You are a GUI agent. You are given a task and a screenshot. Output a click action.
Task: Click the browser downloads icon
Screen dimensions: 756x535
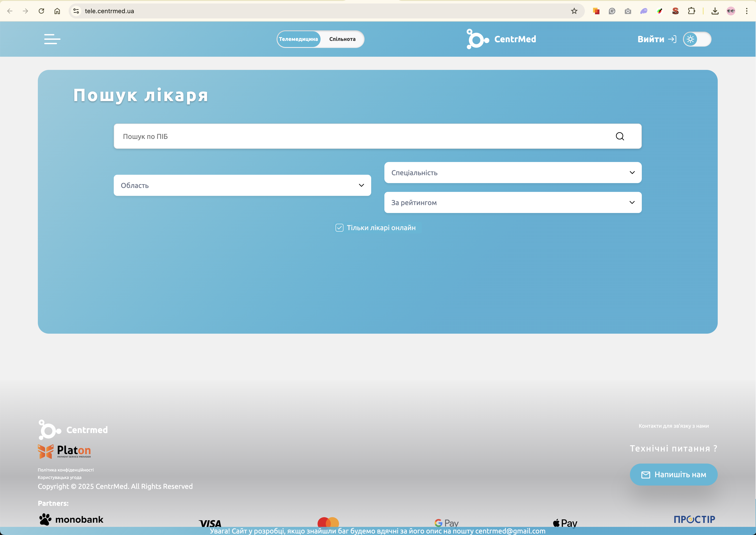tap(715, 11)
